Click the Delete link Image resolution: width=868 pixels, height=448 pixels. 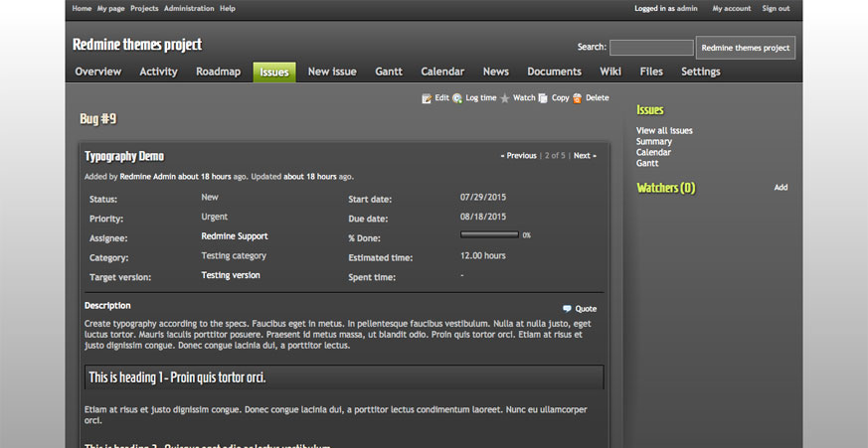[x=598, y=98]
